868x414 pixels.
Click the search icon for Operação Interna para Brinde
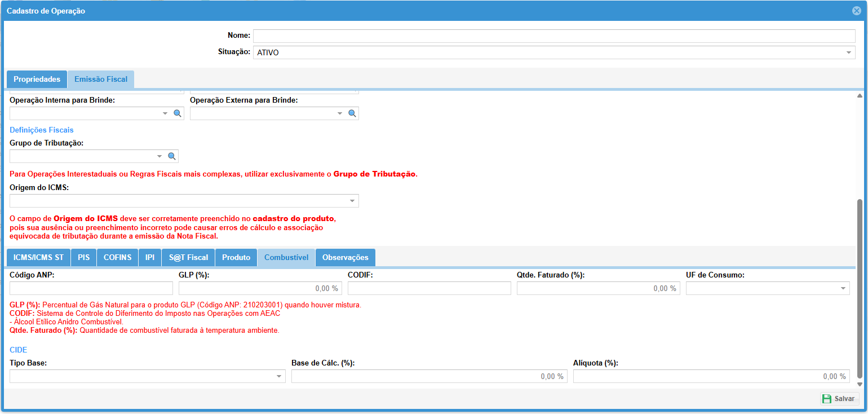(x=177, y=113)
